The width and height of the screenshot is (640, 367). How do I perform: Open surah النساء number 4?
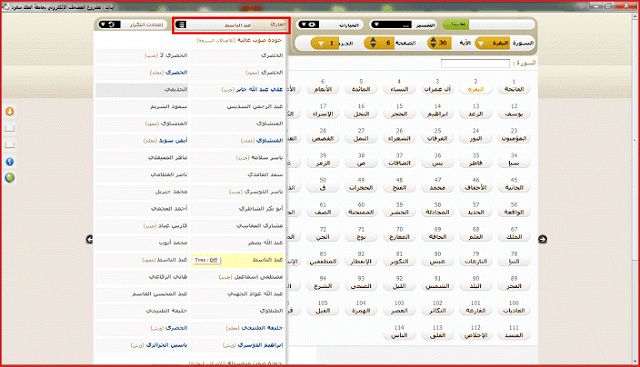399,89
